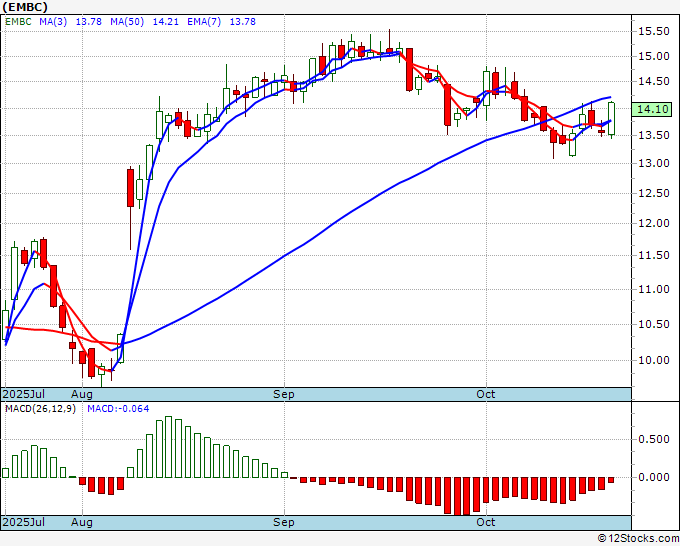Click the 13.78 value beside MA(3)

click(x=88, y=22)
